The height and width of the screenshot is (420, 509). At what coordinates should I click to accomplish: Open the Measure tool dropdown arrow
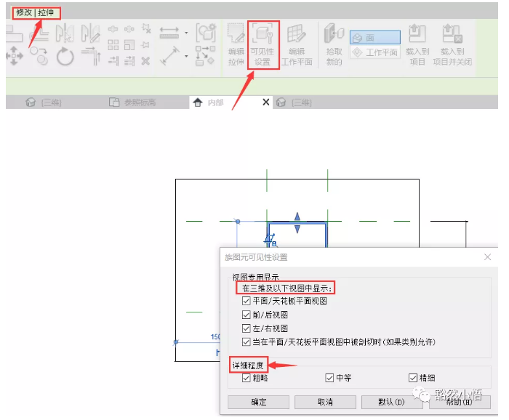pos(186,33)
